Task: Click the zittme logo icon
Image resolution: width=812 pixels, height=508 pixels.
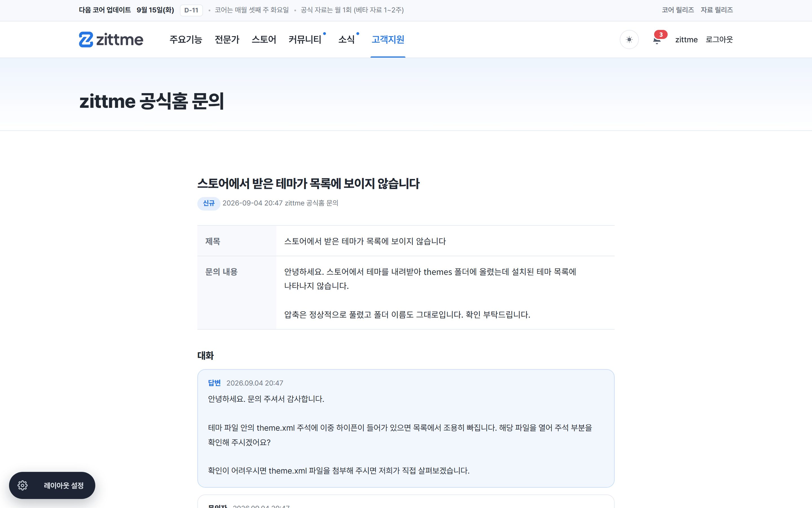Action: click(x=86, y=40)
